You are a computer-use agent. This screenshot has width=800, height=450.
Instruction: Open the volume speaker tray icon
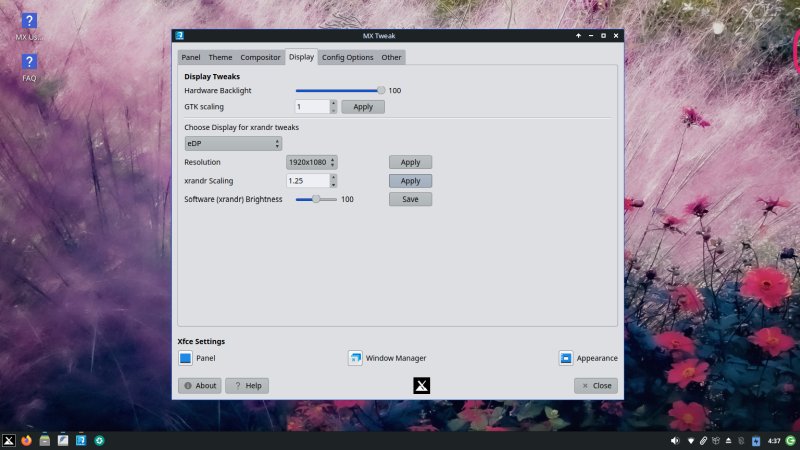coord(675,441)
